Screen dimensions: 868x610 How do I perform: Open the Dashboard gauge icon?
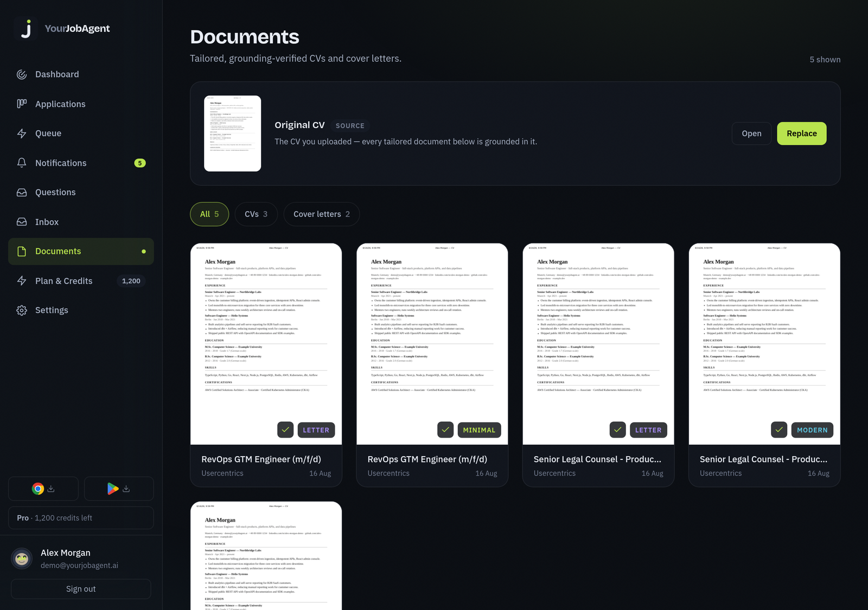point(22,74)
